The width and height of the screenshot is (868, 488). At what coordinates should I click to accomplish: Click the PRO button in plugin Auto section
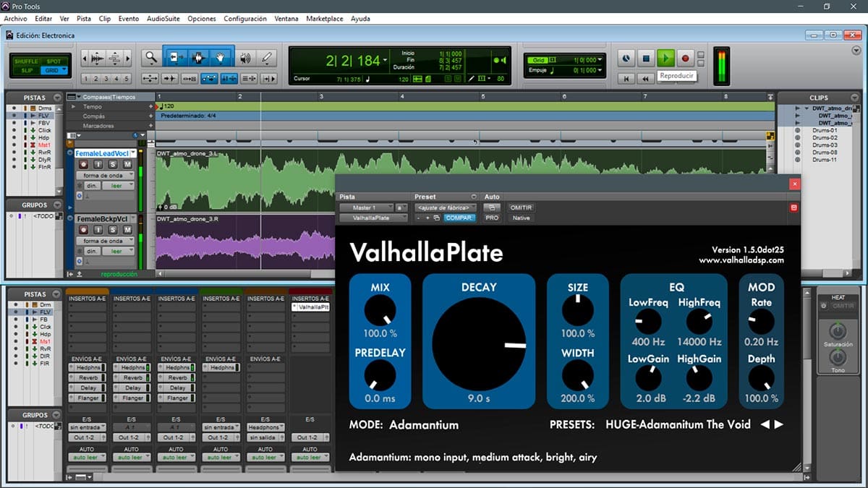(493, 218)
